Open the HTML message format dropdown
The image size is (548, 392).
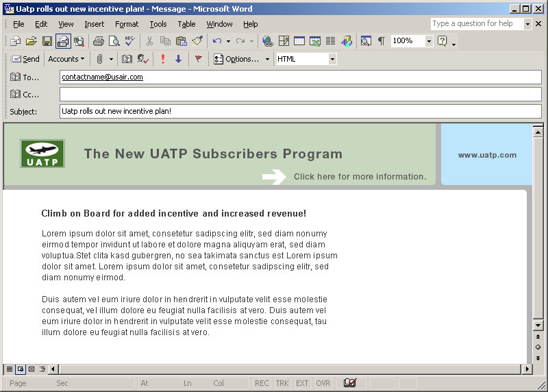point(332,59)
